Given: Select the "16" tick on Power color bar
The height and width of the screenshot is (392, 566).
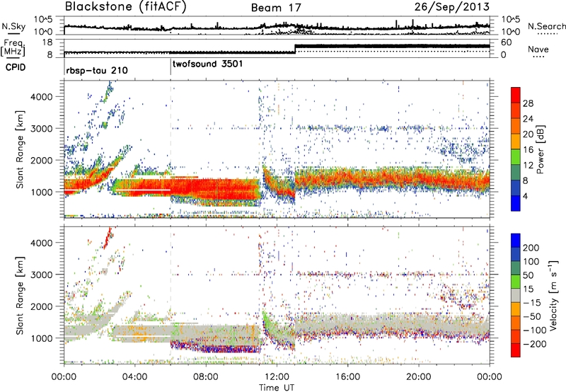Looking at the screenshot, I should coord(528,150).
